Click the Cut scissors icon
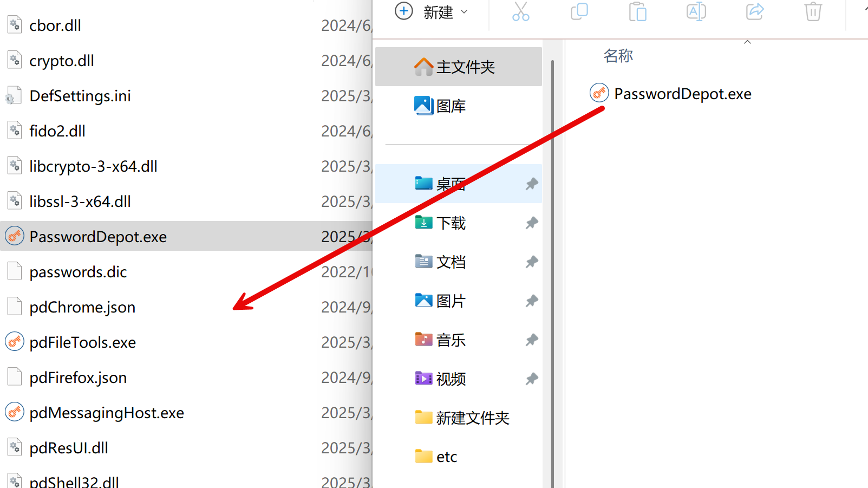 [521, 11]
